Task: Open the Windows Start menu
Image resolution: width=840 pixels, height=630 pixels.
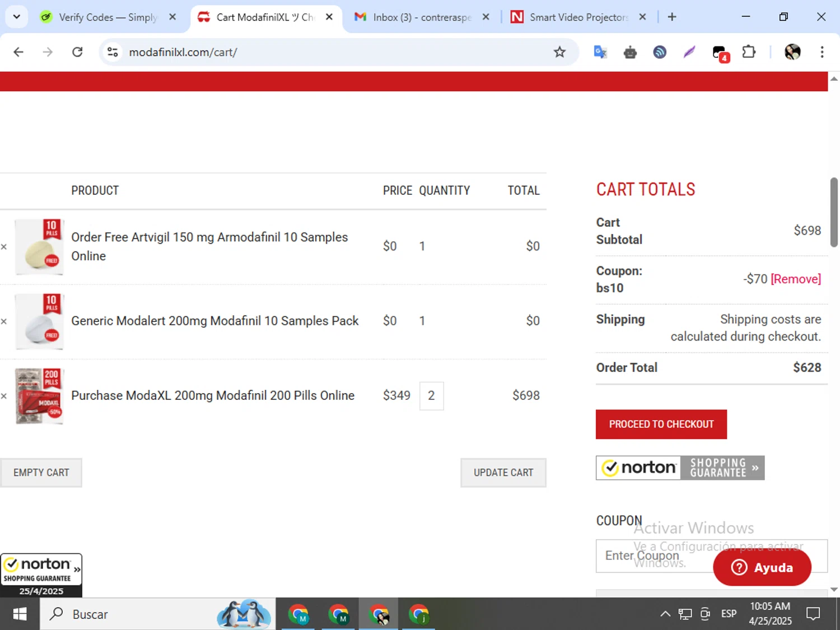Action: 20,614
